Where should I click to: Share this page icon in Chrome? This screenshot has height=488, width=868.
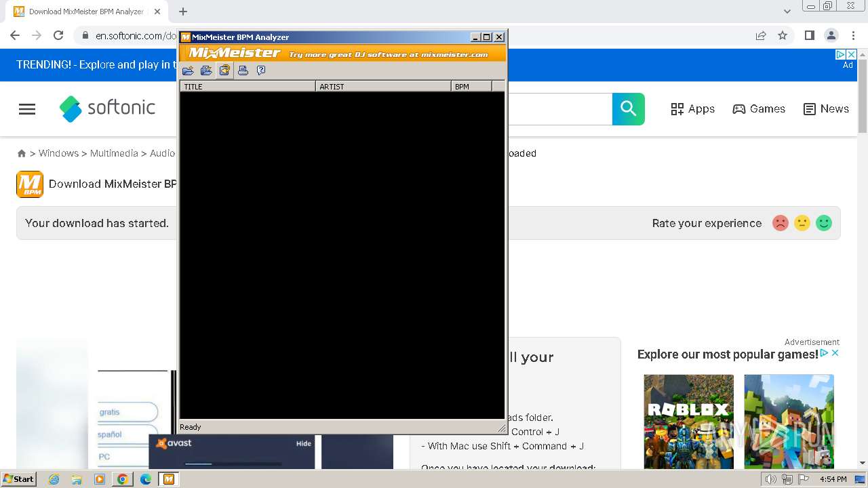coord(761,35)
